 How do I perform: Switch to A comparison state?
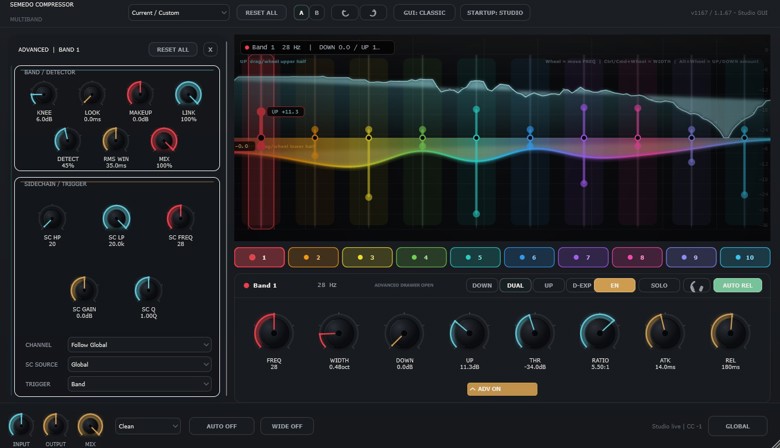coord(301,13)
